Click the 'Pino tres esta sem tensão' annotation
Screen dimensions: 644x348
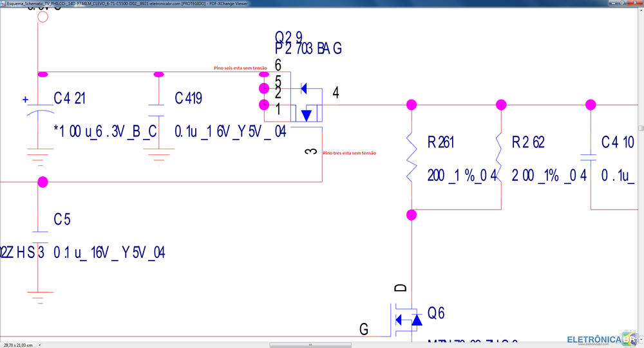pos(349,153)
